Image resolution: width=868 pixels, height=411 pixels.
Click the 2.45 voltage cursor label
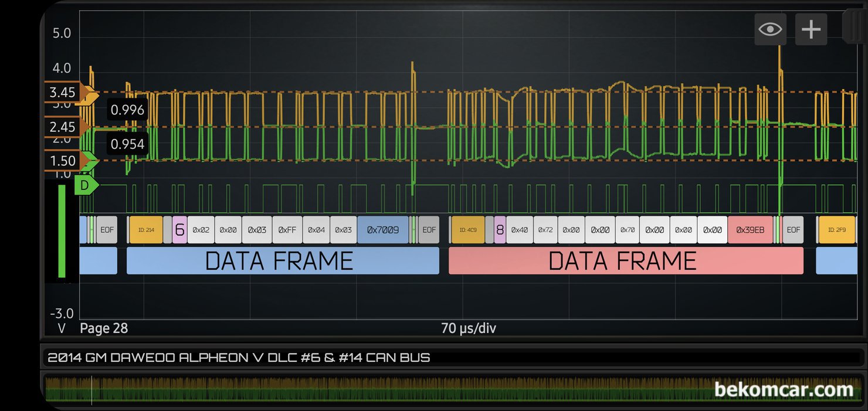[62, 127]
